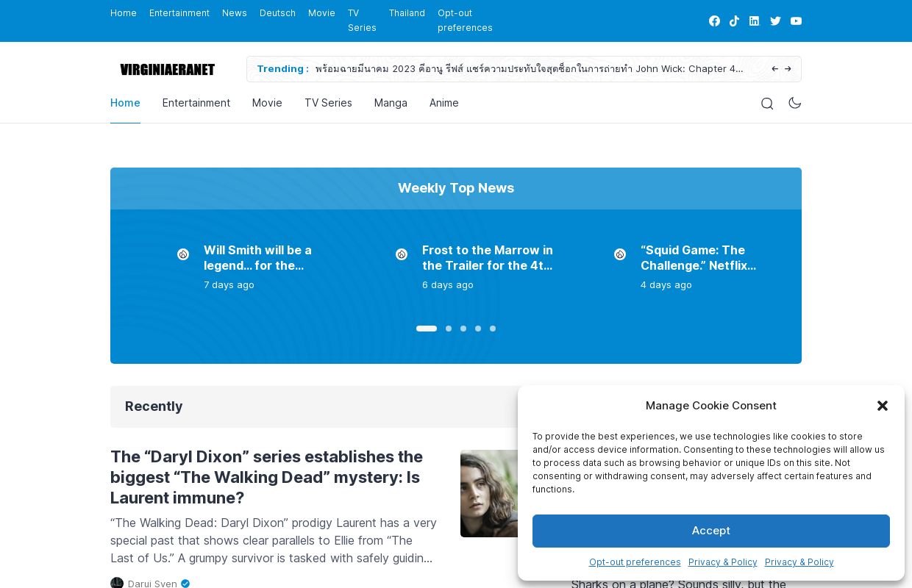
Task: Click the fire icon beside Squid Game headline
Action: pos(620,254)
